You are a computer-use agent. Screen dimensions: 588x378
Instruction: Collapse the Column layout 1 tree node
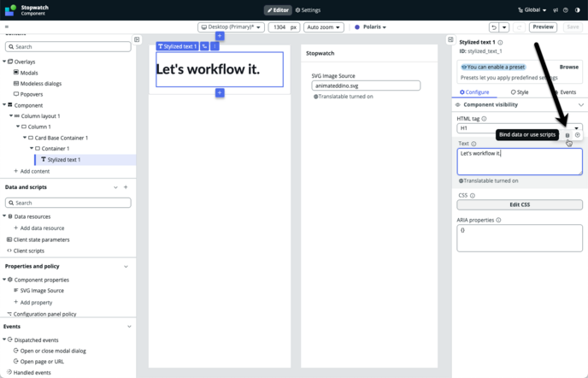pyautogui.click(x=11, y=116)
